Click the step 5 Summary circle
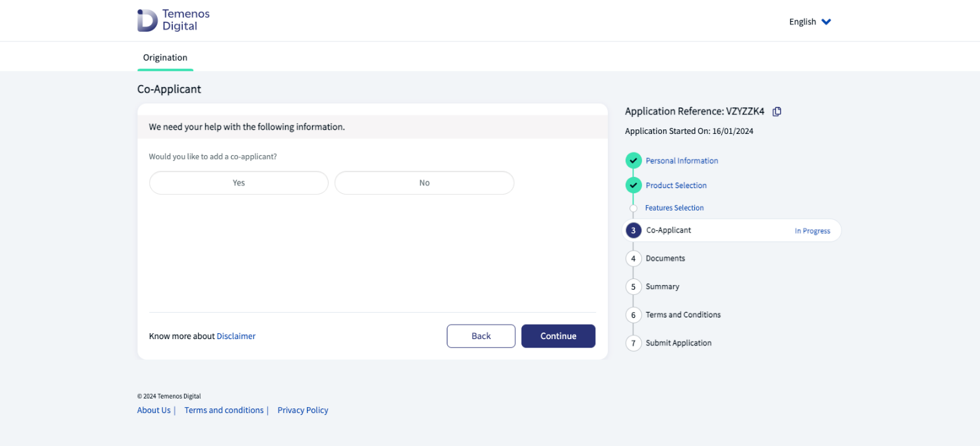The height and width of the screenshot is (446, 980). 634,287
